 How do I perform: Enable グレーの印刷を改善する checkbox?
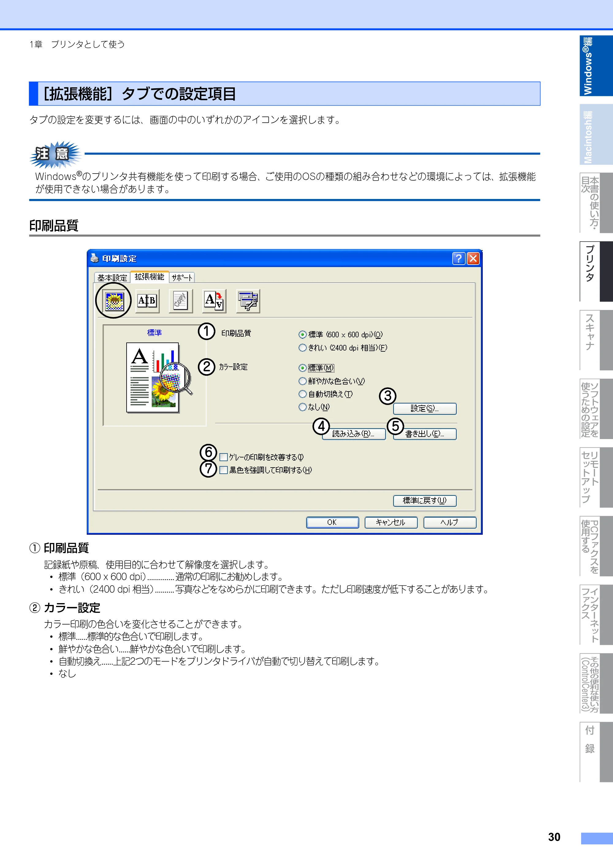[x=223, y=457]
